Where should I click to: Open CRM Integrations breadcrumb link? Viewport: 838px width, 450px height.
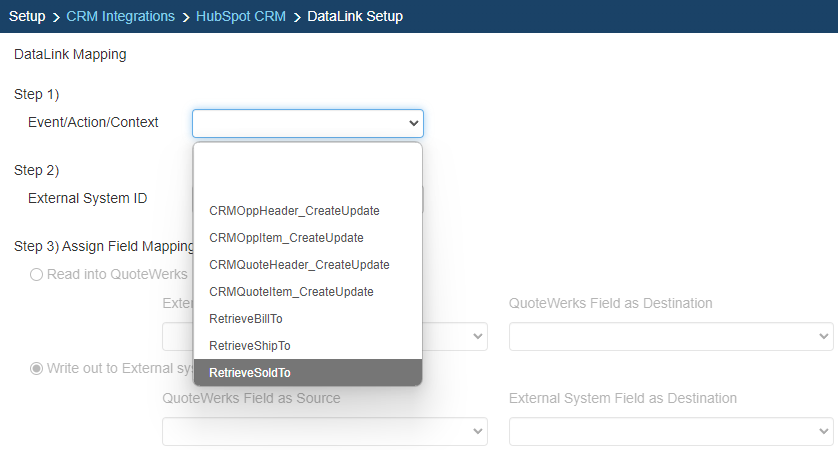[120, 16]
